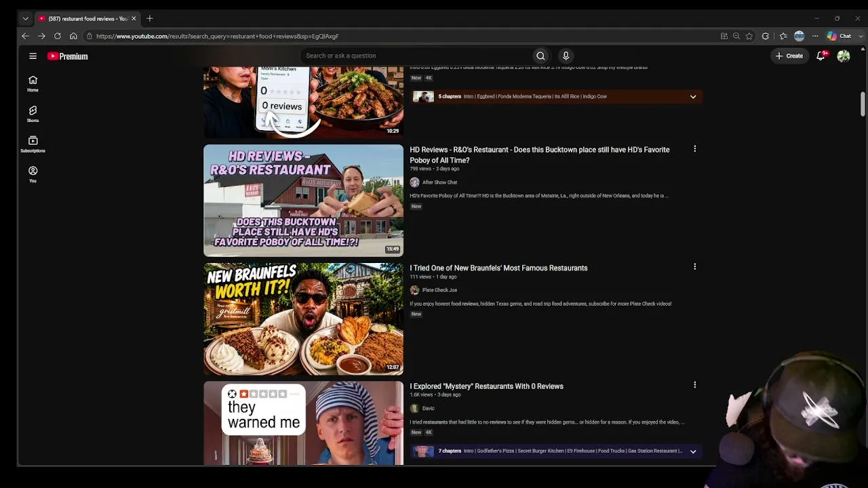The image size is (868, 488).
Task: Click the Davic channel avatar
Action: click(414, 408)
